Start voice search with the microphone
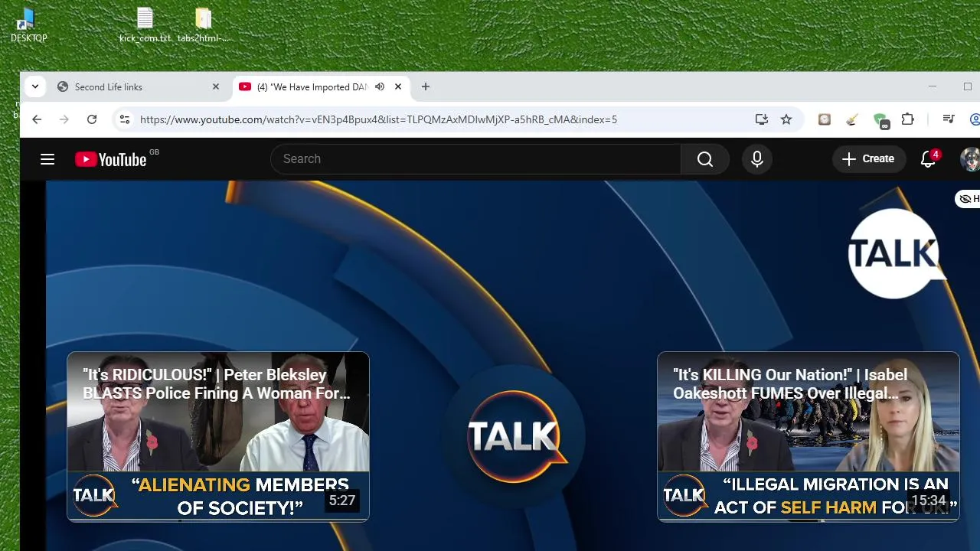This screenshot has height=551, width=980. pyautogui.click(x=757, y=159)
